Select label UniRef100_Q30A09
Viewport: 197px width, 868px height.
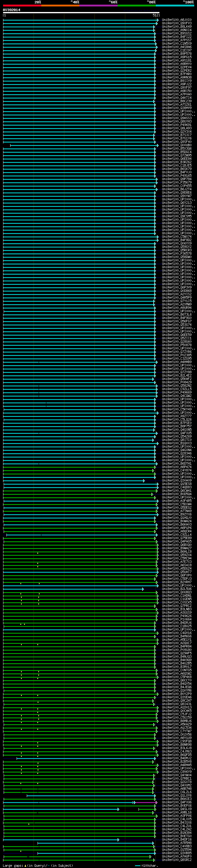click(177, 480)
